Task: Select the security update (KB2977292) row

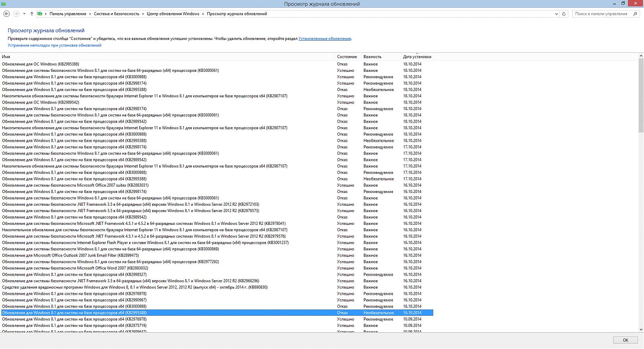Action: 217,262
